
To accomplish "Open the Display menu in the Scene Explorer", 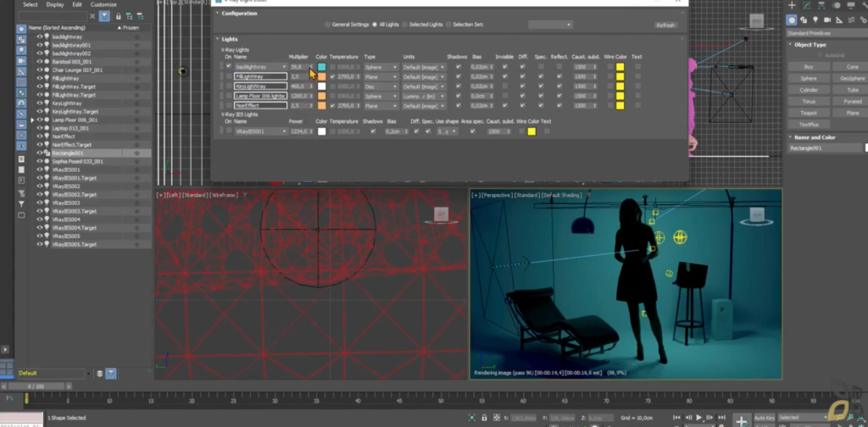I will click(x=55, y=4).
